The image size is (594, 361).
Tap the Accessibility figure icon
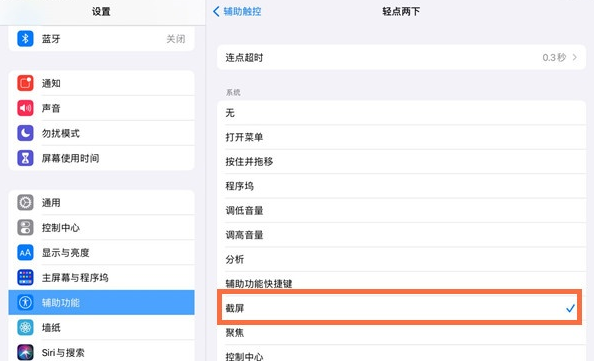pyautogui.click(x=25, y=302)
